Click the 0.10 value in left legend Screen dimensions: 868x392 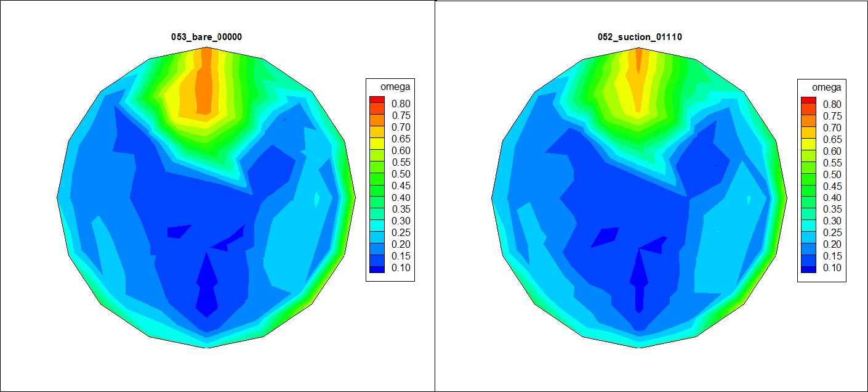[x=401, y=267]
